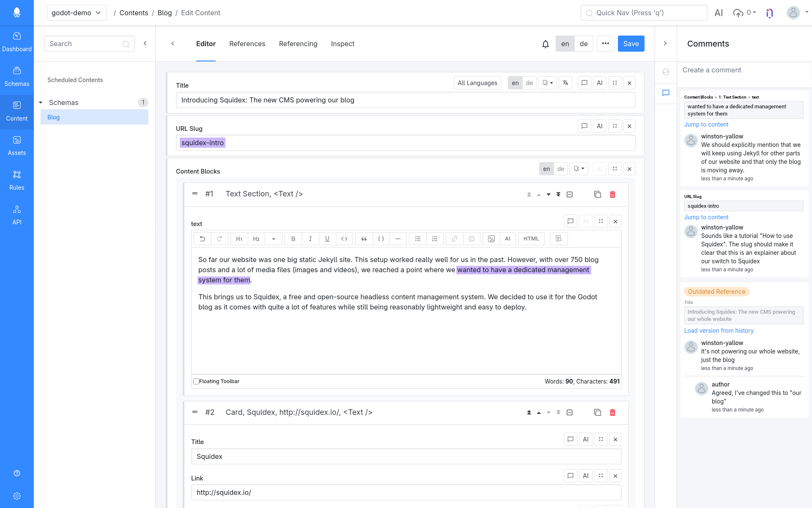
Task: Click the undo icon in text editor
Action: tap(202, 239)
